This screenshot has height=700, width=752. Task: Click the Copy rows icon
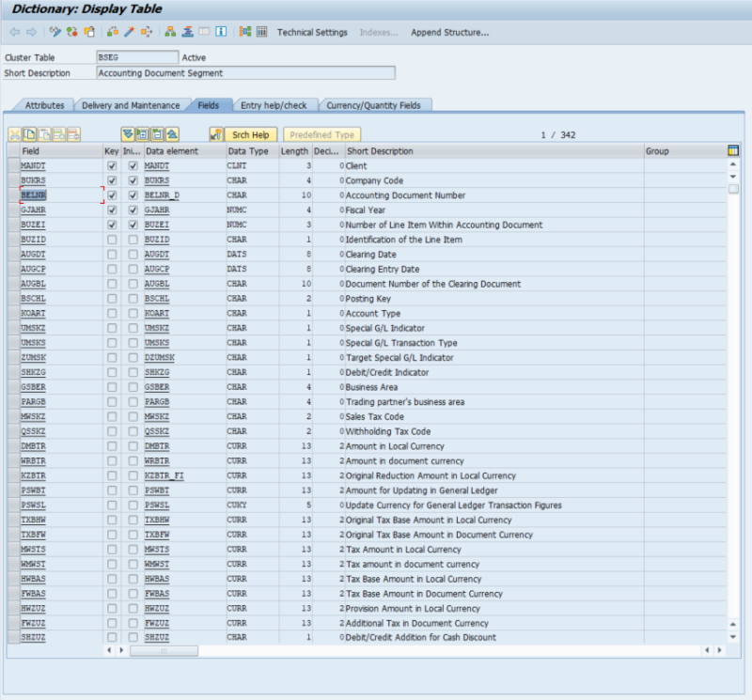click(x=29, y=132)
